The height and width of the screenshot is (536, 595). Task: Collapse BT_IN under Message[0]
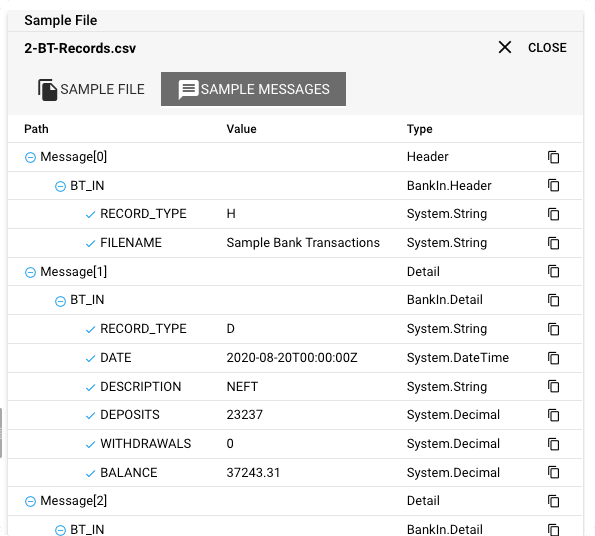(60, 186)
